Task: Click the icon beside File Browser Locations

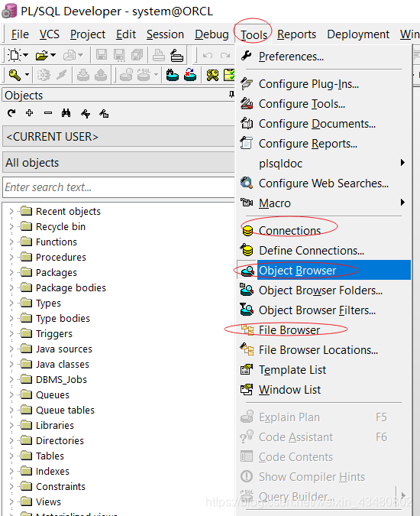Action: [x=247, y=349]
